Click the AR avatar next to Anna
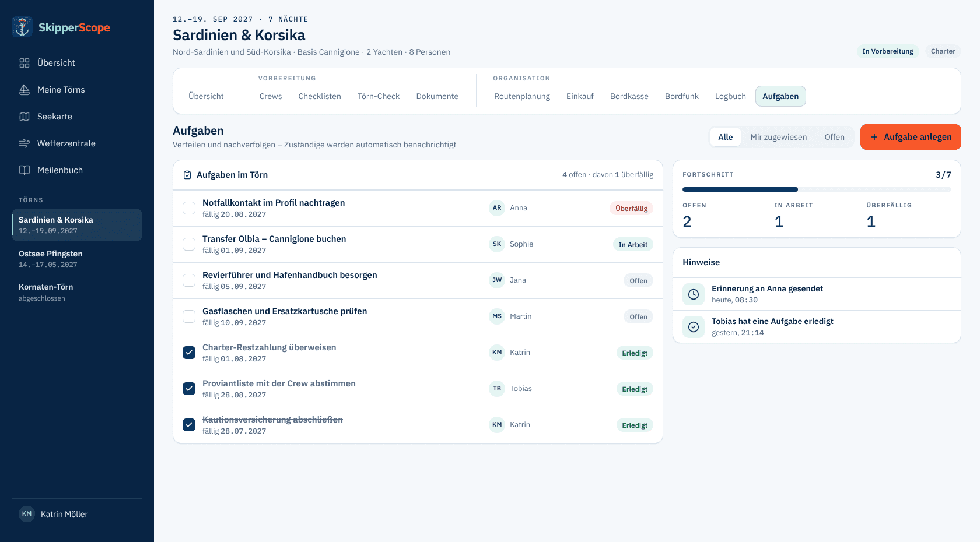The width and height of the screenshot is (980, 542). click(x=497, y=208)
